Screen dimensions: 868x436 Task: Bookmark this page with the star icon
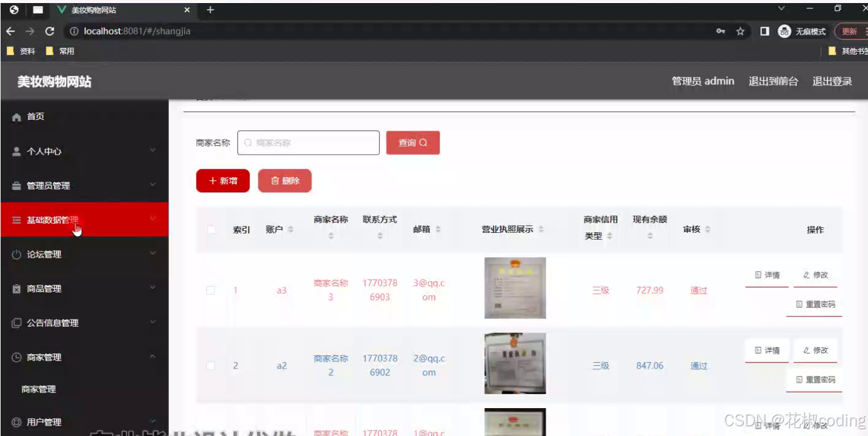click(740, 32)
